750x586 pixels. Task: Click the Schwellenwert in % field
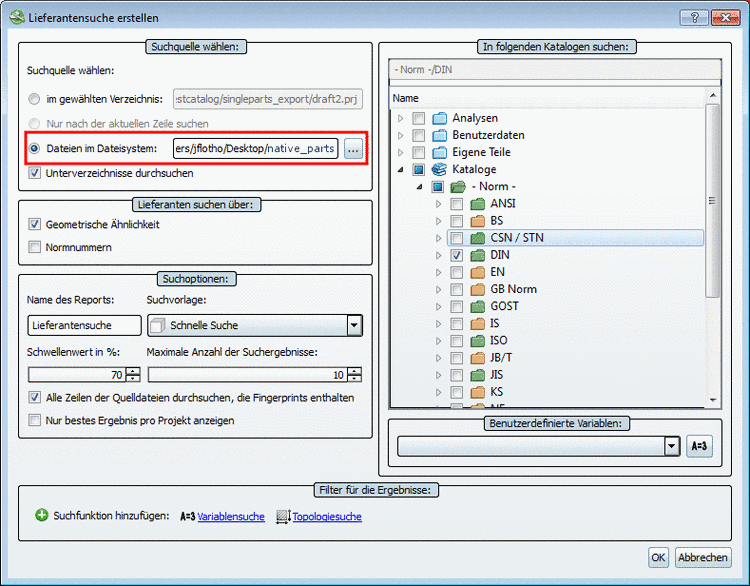(77, 375)
